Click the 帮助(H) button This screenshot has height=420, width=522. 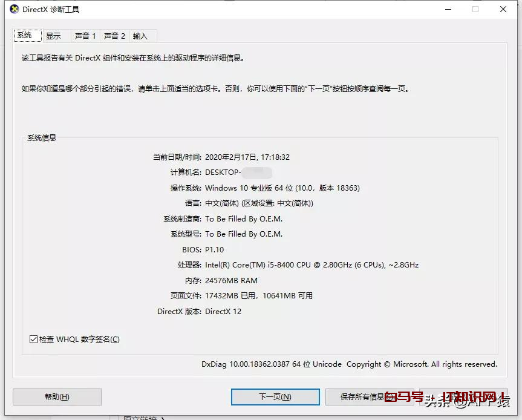point(56,397)
